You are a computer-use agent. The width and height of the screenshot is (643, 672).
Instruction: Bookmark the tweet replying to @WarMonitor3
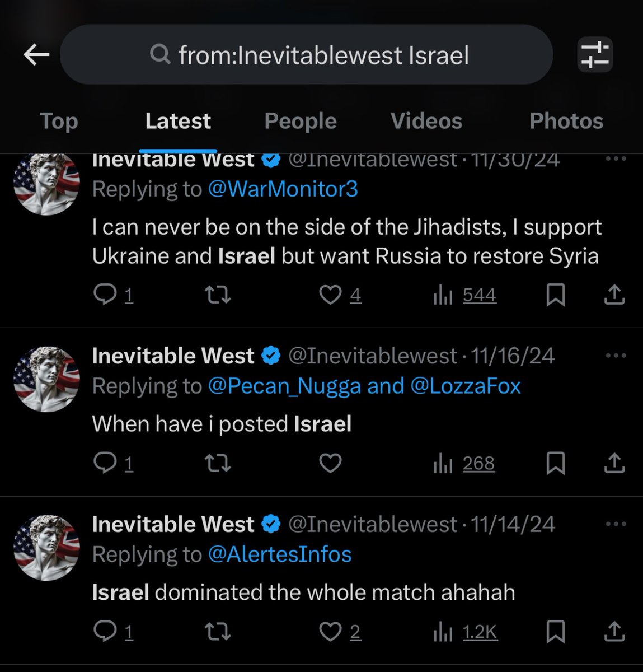tap(555, 295)
